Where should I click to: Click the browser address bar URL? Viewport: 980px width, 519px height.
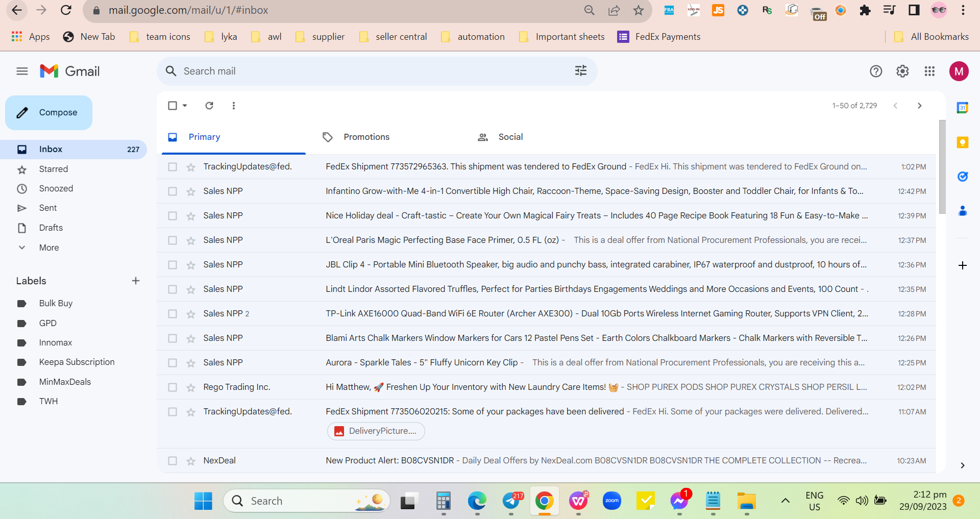(188, 10)
